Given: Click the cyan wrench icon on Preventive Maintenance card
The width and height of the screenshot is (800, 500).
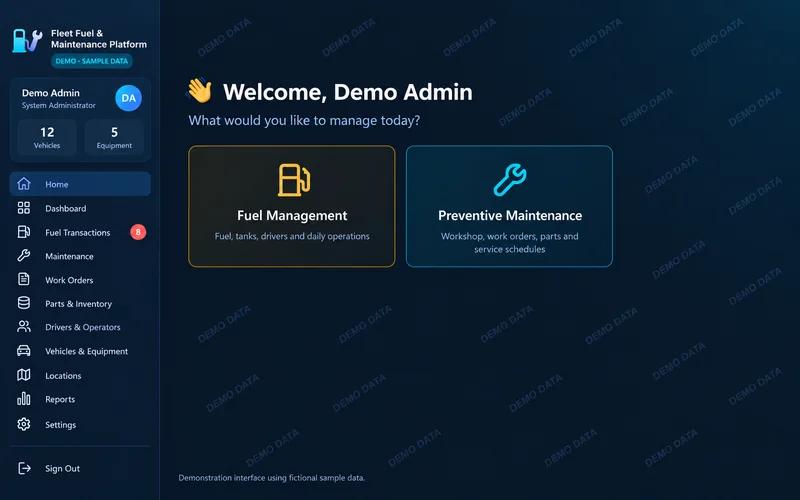Looking at the screenshot, I should coord(510,180).
